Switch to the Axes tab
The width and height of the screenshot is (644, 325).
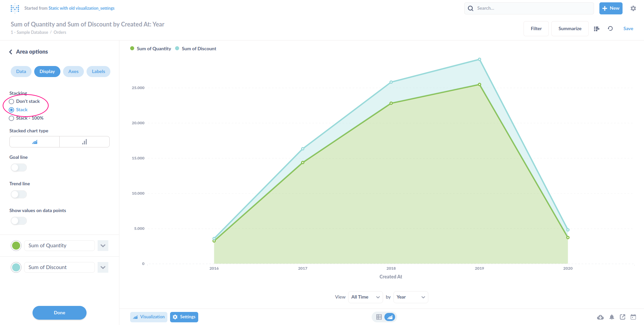click(x=73, y=71)
